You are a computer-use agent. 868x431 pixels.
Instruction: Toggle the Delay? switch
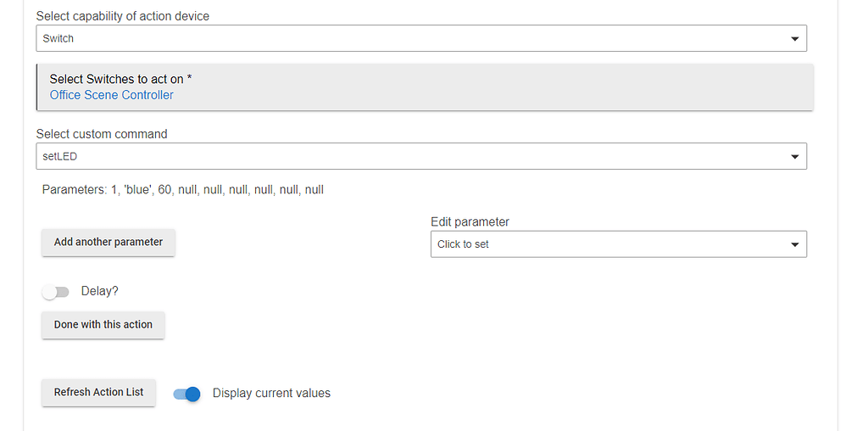[x=56, y=292]
